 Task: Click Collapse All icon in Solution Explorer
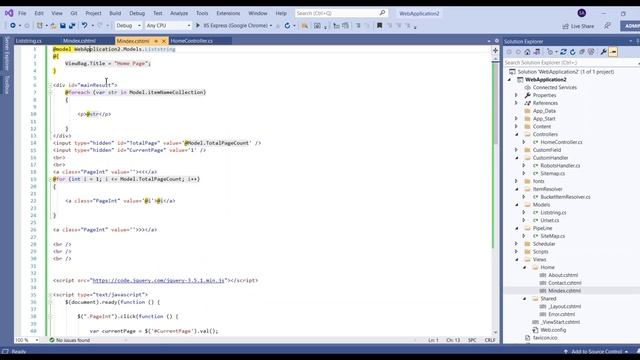[582, 52]
